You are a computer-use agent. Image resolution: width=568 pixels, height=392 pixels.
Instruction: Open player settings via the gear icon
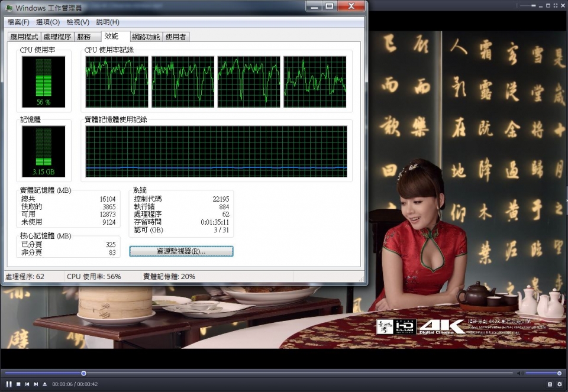[x=560, y=384]
